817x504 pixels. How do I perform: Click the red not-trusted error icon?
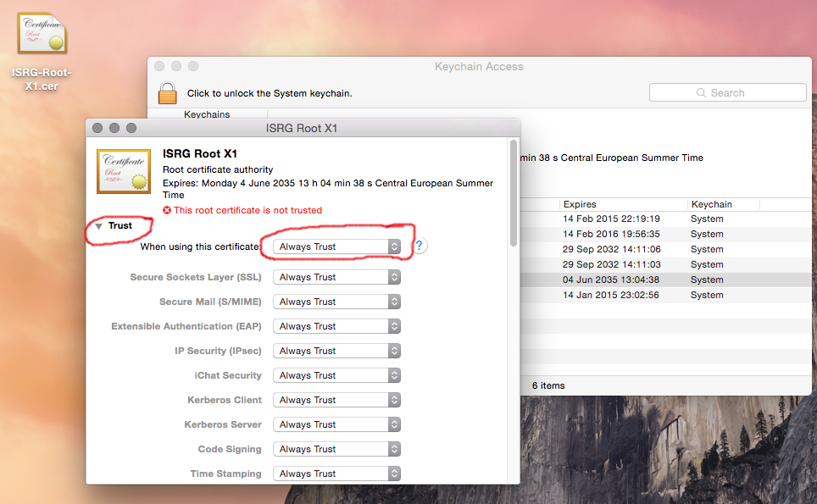point(167,210)
